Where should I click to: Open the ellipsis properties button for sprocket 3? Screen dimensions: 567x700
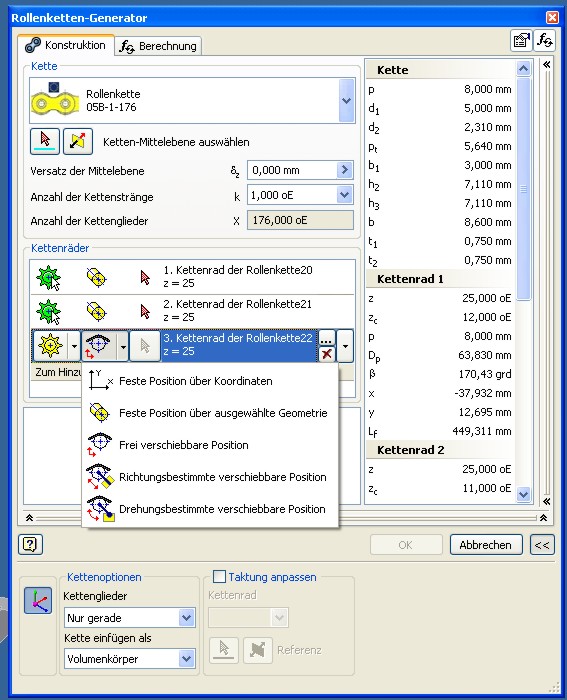click(327, 338)
